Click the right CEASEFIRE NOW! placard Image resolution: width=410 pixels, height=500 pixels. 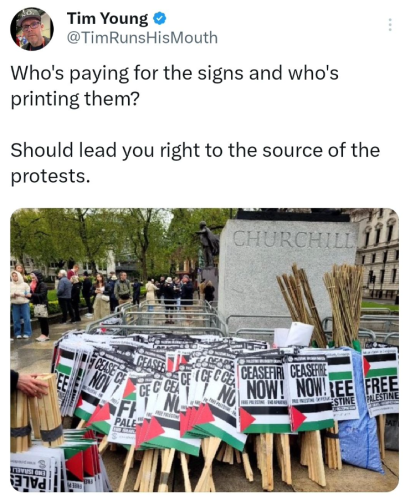tap(309, 392)
